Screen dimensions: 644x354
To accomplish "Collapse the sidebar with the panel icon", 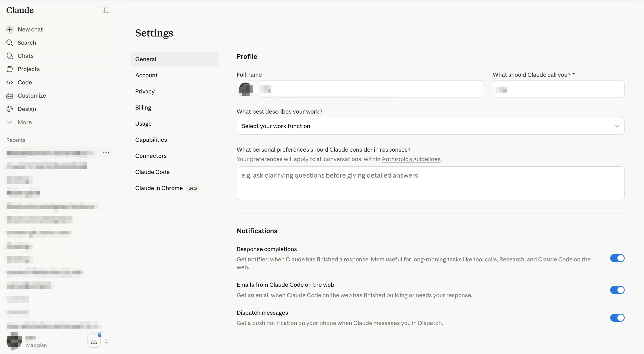I will point(106,10).
